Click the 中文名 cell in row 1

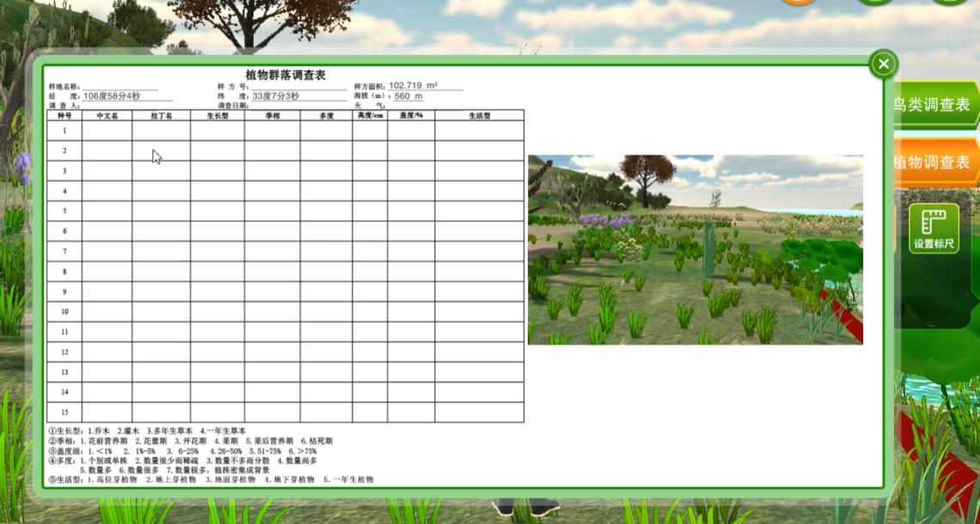(107, 131)
